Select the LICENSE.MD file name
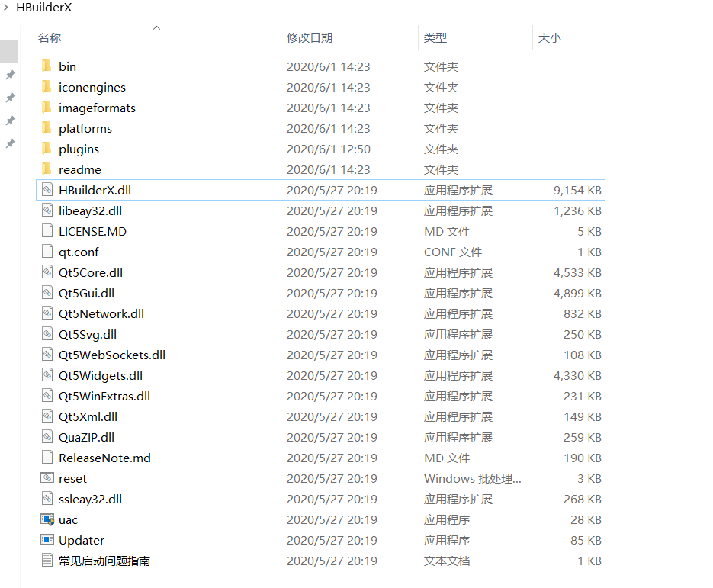The image size is (713, 588). [x=92, y=231]
